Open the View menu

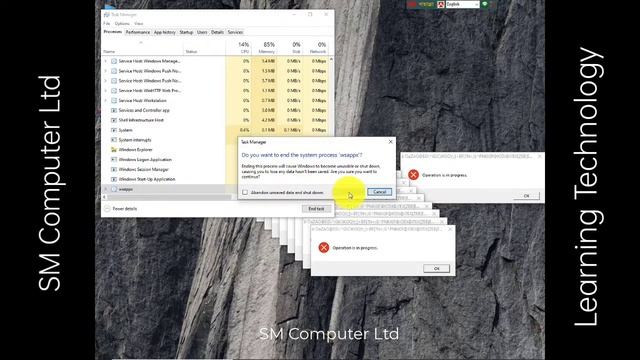click(139, 24)
